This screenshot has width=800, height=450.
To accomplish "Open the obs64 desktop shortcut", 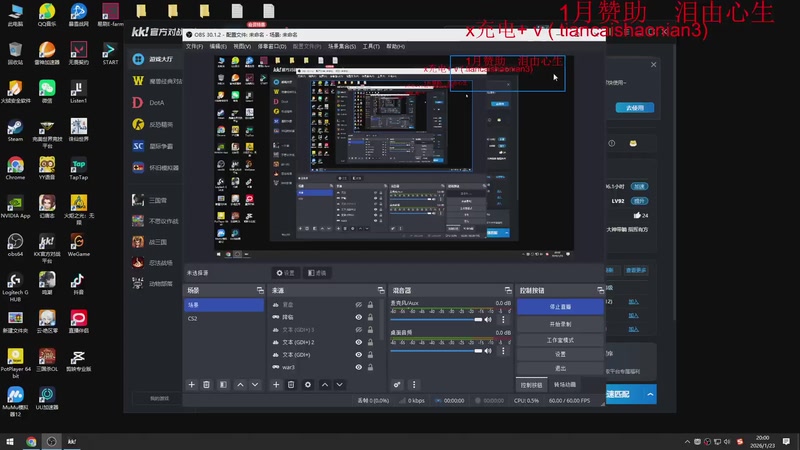I will (15, 244).
